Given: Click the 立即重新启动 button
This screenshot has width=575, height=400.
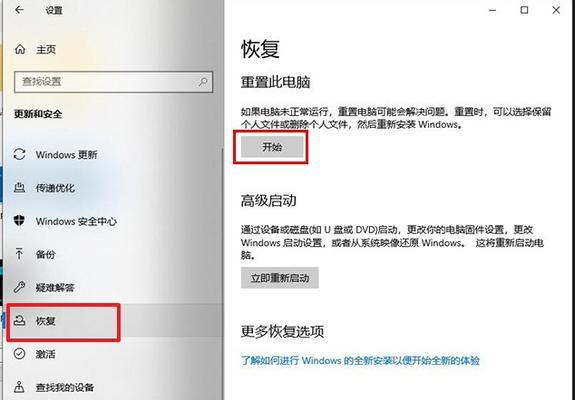Looking at the screenshot, I should tap(279, 278).
